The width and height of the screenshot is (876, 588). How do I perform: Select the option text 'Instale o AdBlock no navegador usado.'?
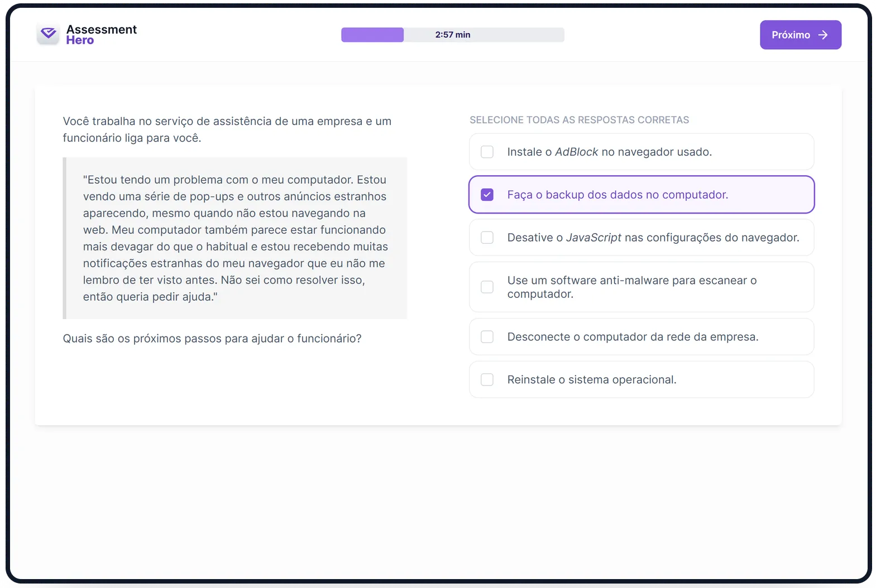[x=609, y=152]
